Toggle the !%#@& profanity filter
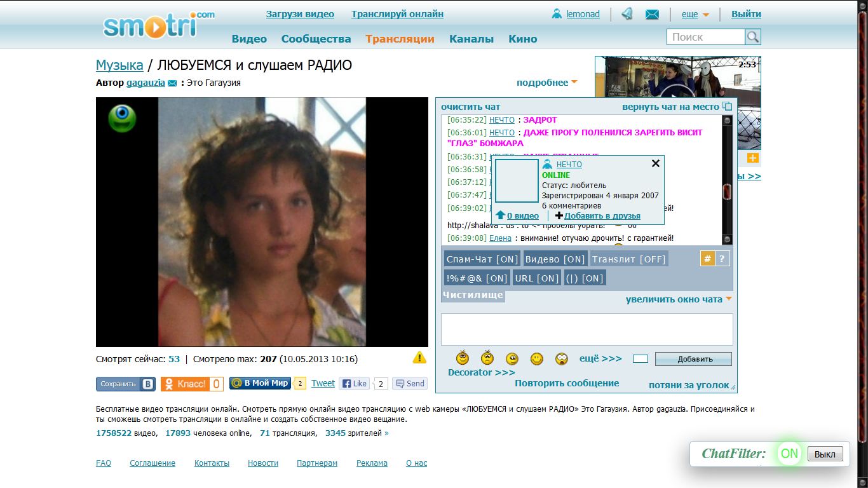The image size is (868, 488). [x=477, y=278]
